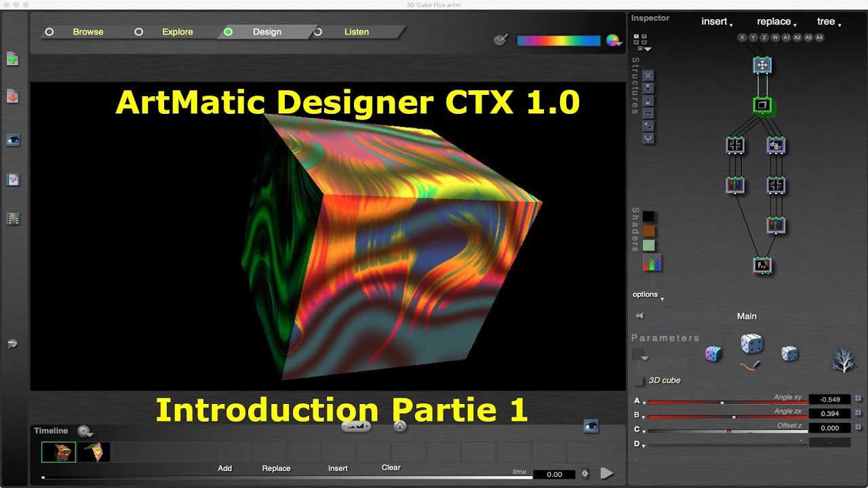This screenshot has height=488, width=868.
Task: Open the replace dropdown in Inspector
Action: [776, 22]
